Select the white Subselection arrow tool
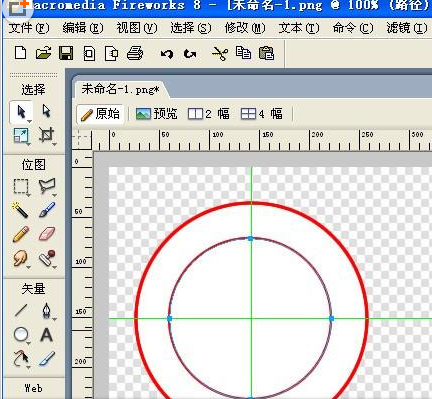Screen dimensions: 432x399 click(46, 111)
